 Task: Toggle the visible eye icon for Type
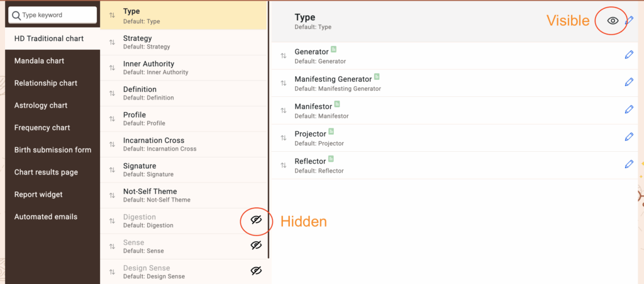click(613, 21)
